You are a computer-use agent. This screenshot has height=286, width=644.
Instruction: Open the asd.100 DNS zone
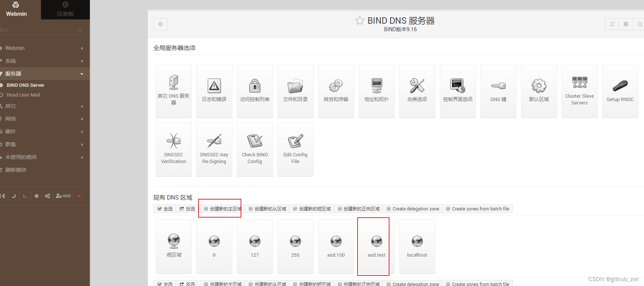tap(336, 246)
